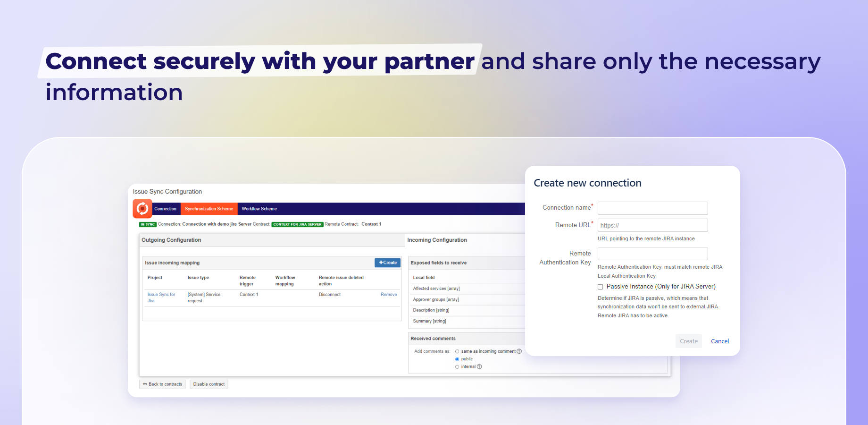Click the IN SYNC status badge

click(x=148, y=224)
